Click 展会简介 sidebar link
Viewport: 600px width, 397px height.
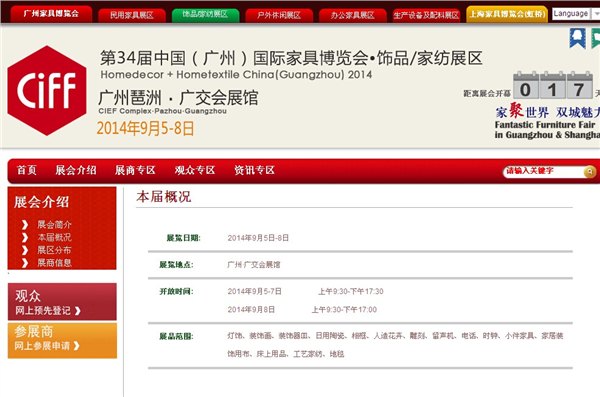(x=54, y=225)
